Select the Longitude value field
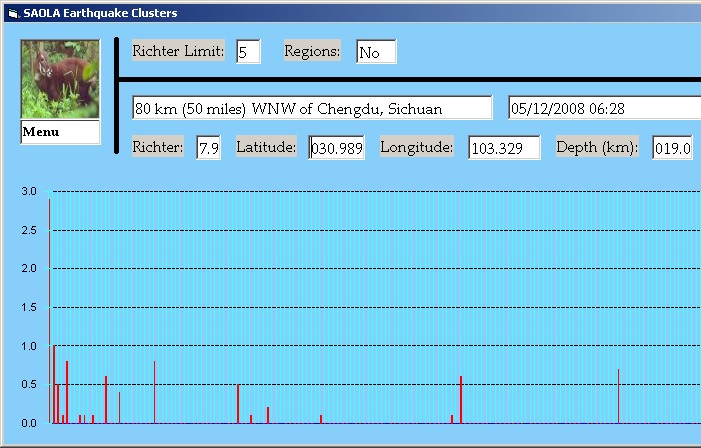 504,148
